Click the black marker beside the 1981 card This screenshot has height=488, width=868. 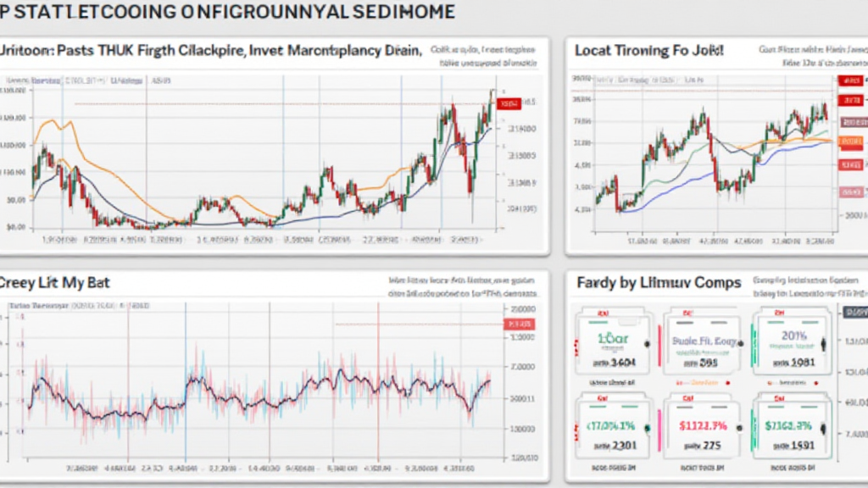pos(824,344)
